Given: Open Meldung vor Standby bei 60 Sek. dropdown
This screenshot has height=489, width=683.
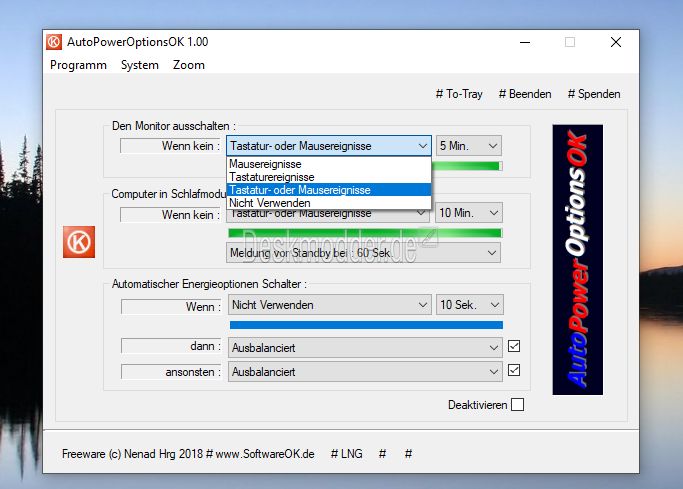Looking at the screenshot, I should coord(363,253).
